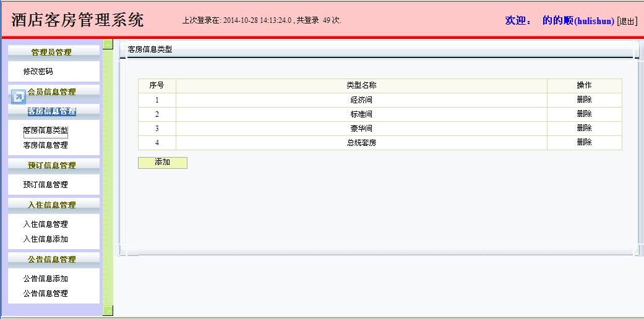Screen dimensions: 644x319
Task: Click the username 的的顺(hulishun) text
Action: [578, 21]
